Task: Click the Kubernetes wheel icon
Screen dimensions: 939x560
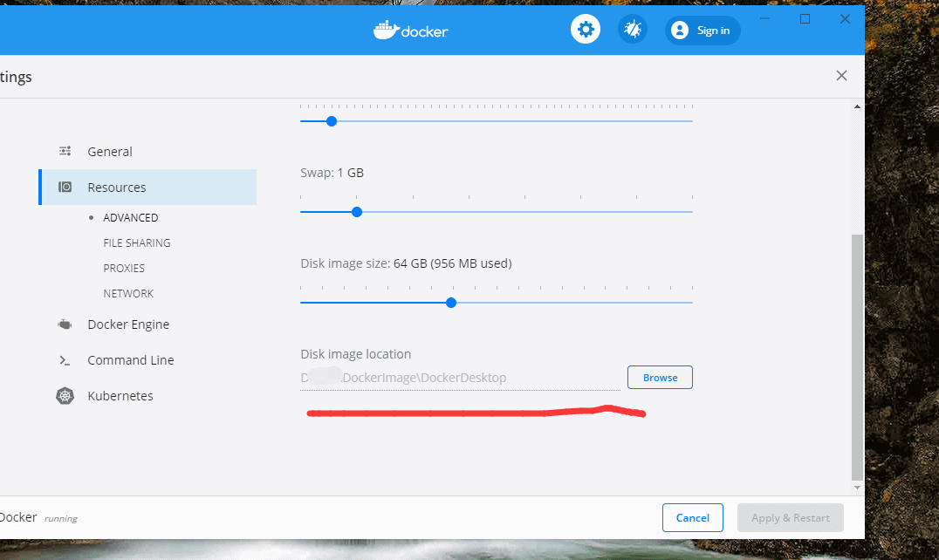Action: pyautogui.click(x=65, y=396)
